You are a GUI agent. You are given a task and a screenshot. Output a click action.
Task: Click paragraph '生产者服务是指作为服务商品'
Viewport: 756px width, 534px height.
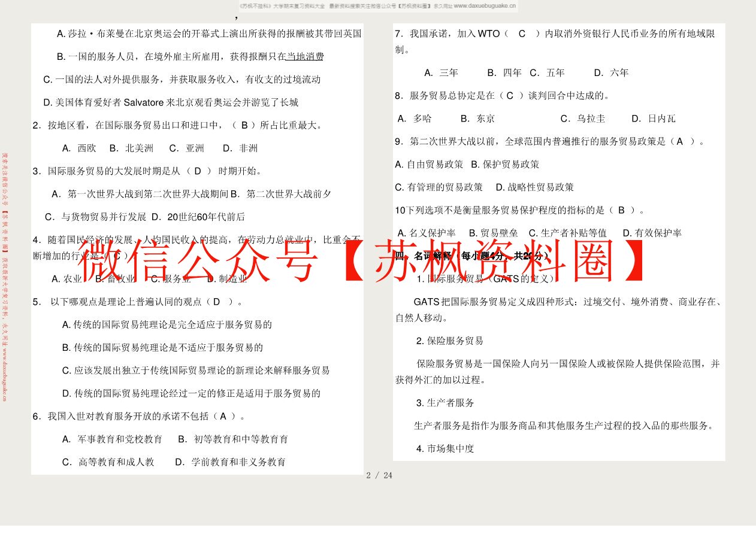coord(564,426)
